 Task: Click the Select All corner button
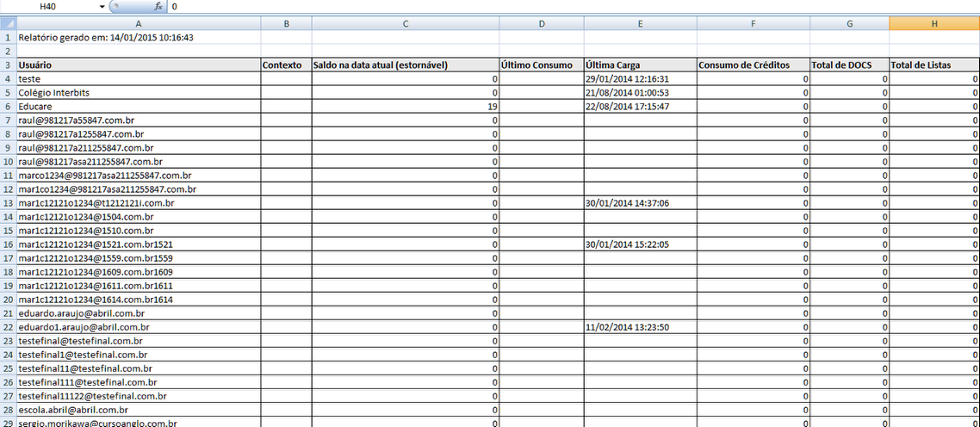pos(8,24)
